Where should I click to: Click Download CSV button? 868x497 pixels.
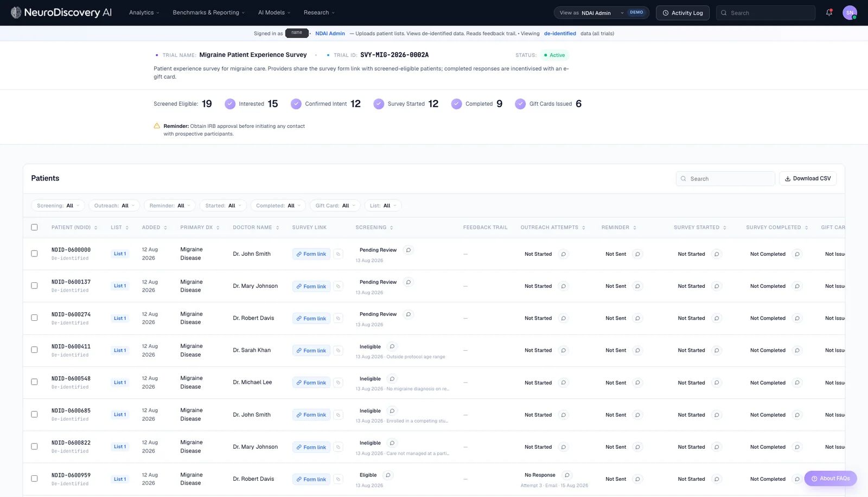808,178
